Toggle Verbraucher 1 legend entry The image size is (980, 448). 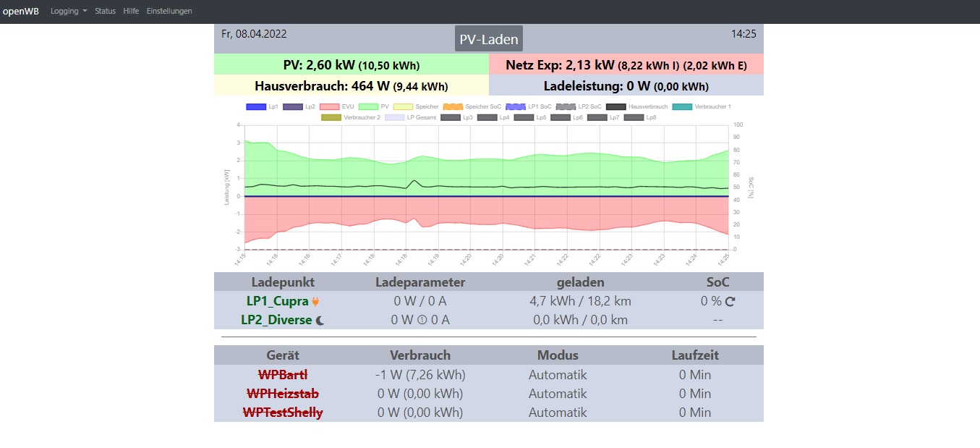click(x=702, y=106)
